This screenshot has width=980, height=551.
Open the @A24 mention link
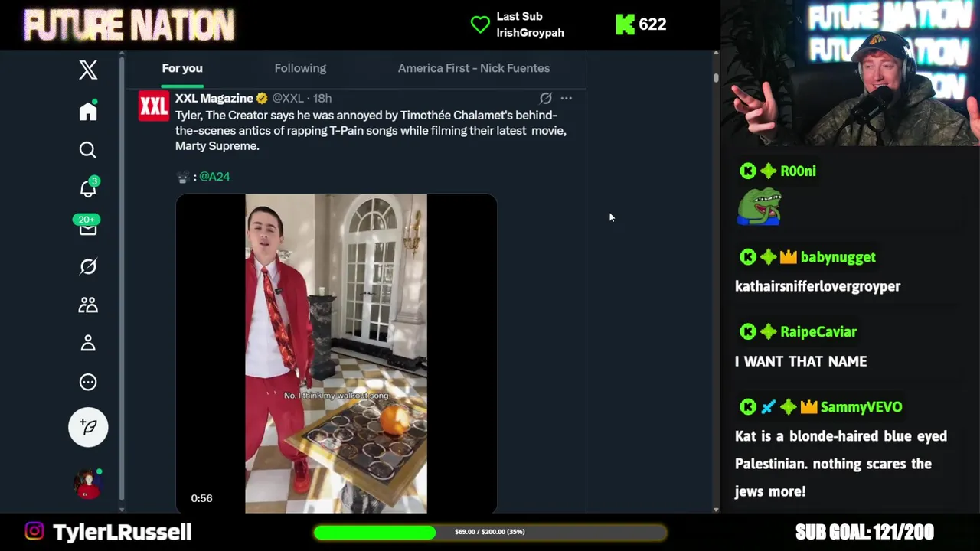pos(214,176)
